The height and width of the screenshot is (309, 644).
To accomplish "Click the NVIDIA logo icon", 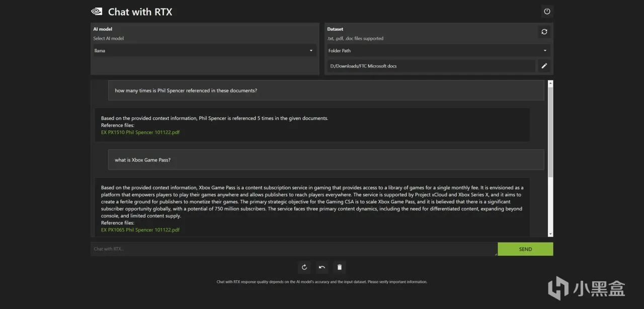I will tap(97, 12).
